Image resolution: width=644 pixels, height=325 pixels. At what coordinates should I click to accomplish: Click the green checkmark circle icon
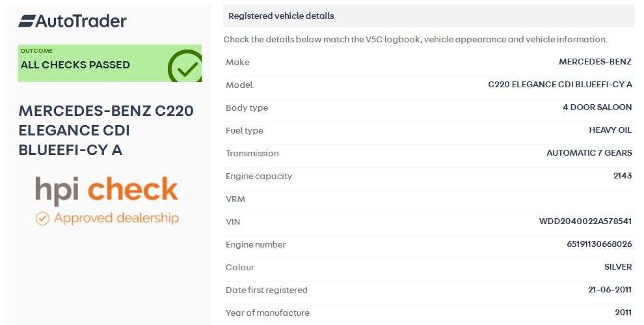point(185,67)
